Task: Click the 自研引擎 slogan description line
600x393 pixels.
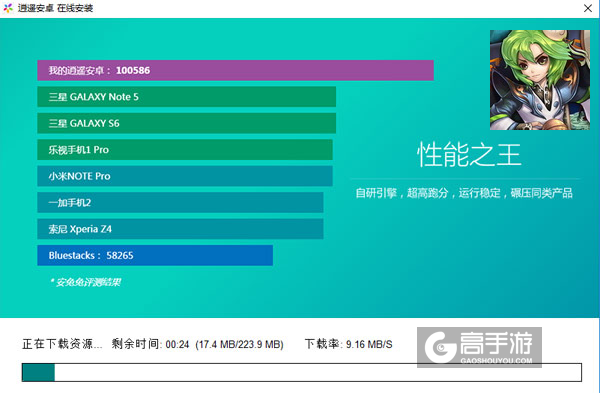Action: coord(464,193)
